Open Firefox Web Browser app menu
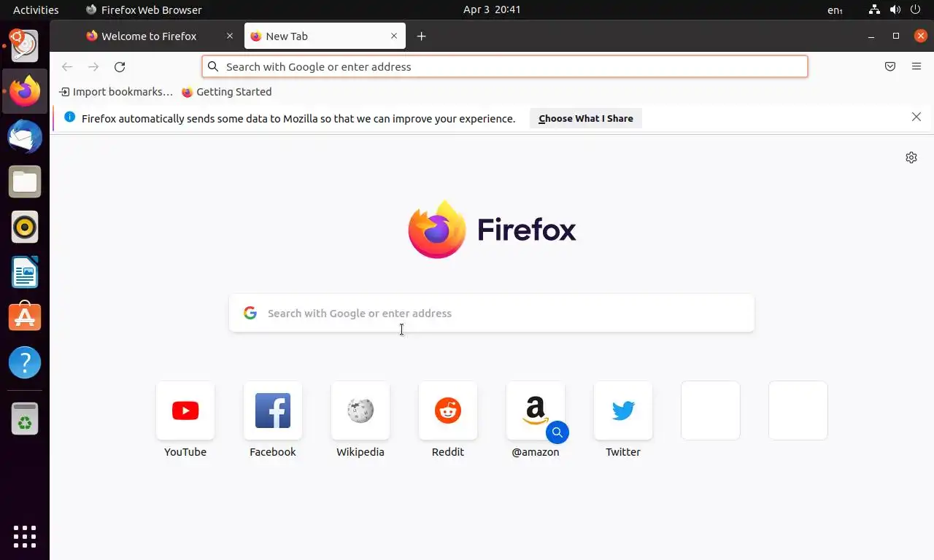 (144, 9)
